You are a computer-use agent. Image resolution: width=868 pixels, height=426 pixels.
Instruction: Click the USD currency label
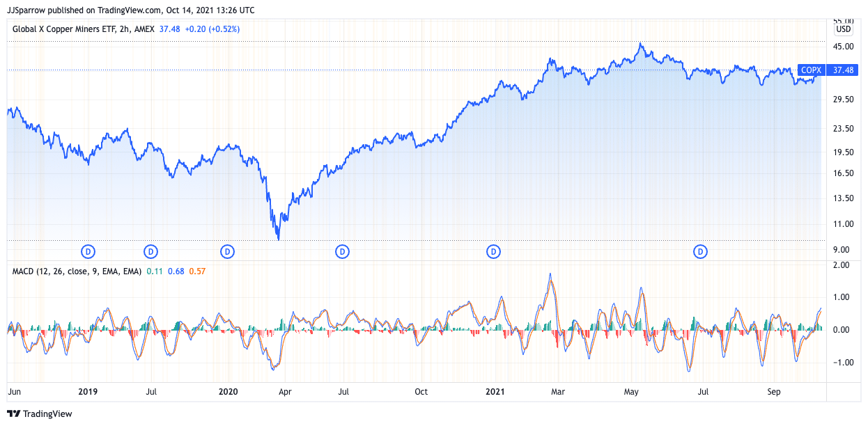844,29
